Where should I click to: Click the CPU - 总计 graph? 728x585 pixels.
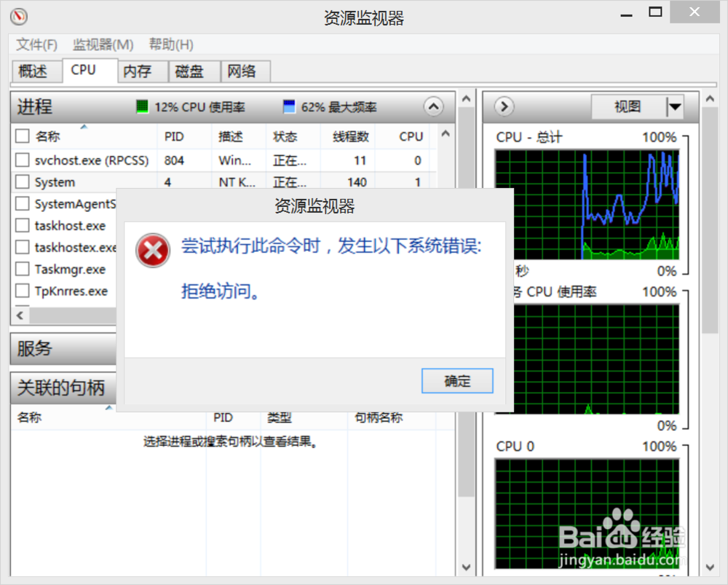point(587,205)
